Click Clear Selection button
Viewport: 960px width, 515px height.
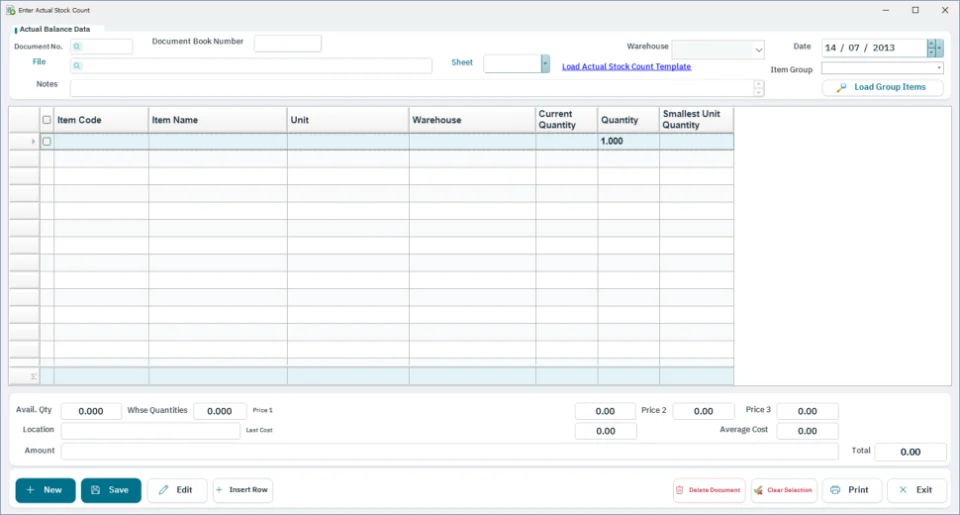point(784,490)
